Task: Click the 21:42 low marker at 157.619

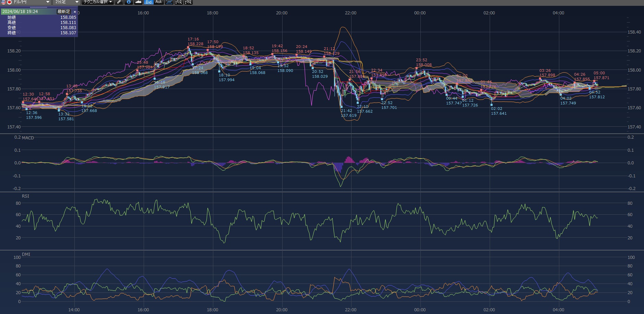Action: click(x=341, y=107)
